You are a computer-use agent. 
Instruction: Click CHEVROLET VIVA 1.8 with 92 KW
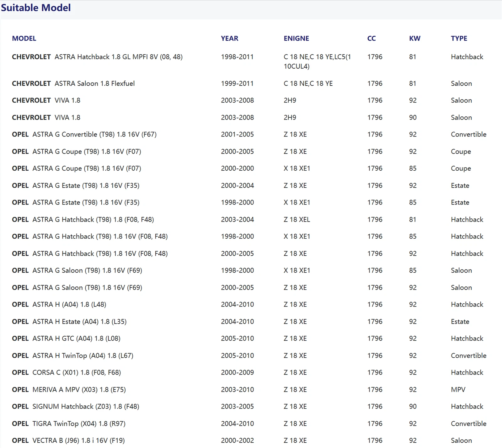tap(46, 100)
